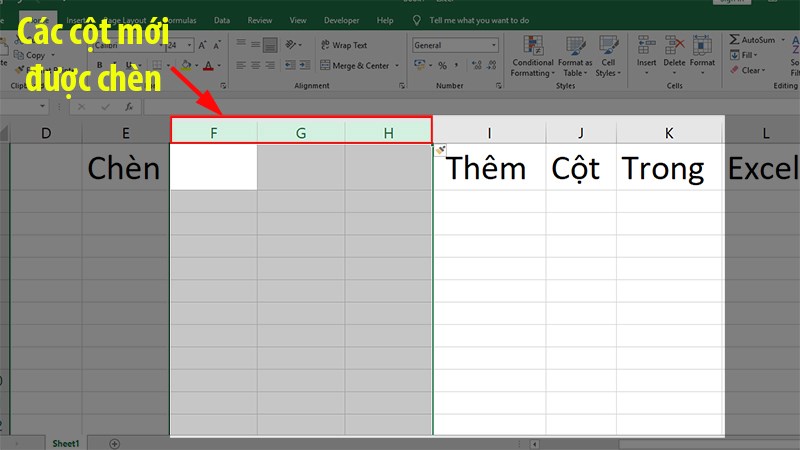Image resolution: width=800 pixels, height=450 pixels.
Task: Align text to the right
Action: [270, 65]
